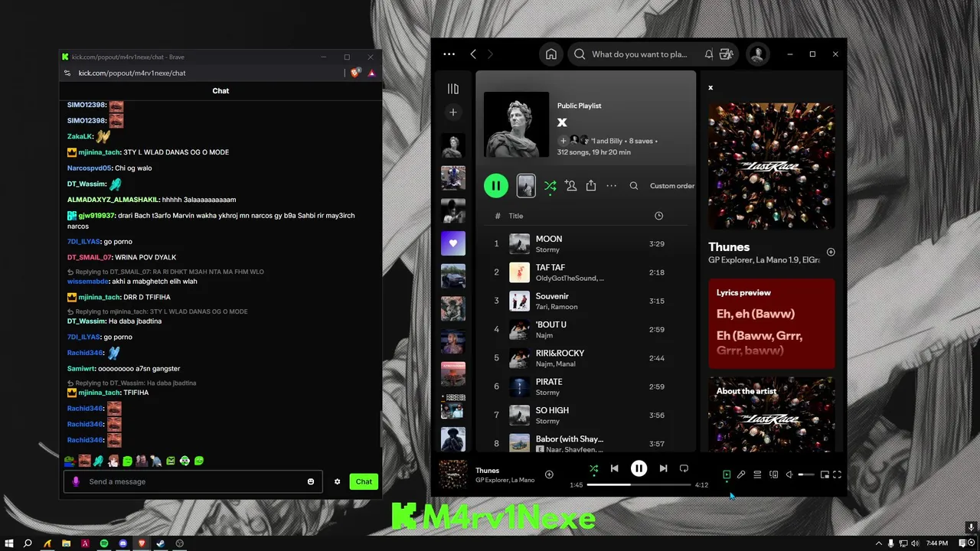This screenshot has width=980, height=551.
Task: Open Thunes album art in player bar
Action: click(x=453, y=474)
